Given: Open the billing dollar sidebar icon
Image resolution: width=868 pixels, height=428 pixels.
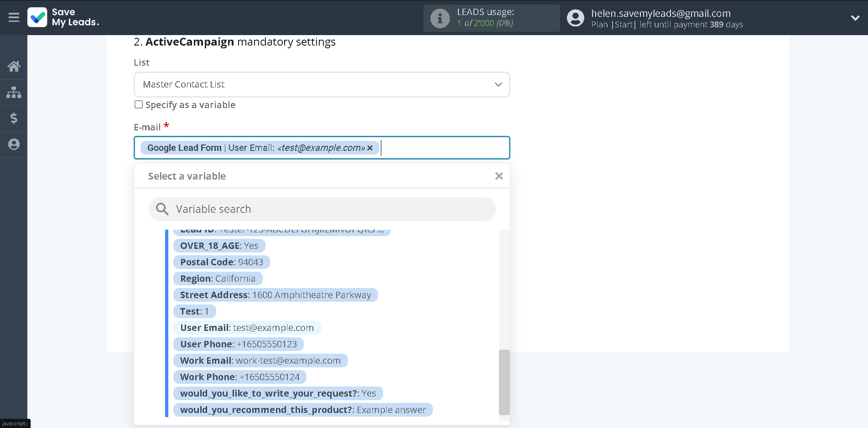Looking at the screenshot, I should [14, 119].
